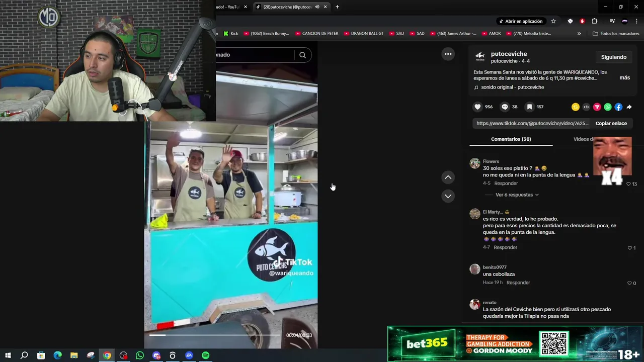Open a new browser tab with plus
Image resolution: width=644 pixels, height=362 pixels.
click(337, 7)
